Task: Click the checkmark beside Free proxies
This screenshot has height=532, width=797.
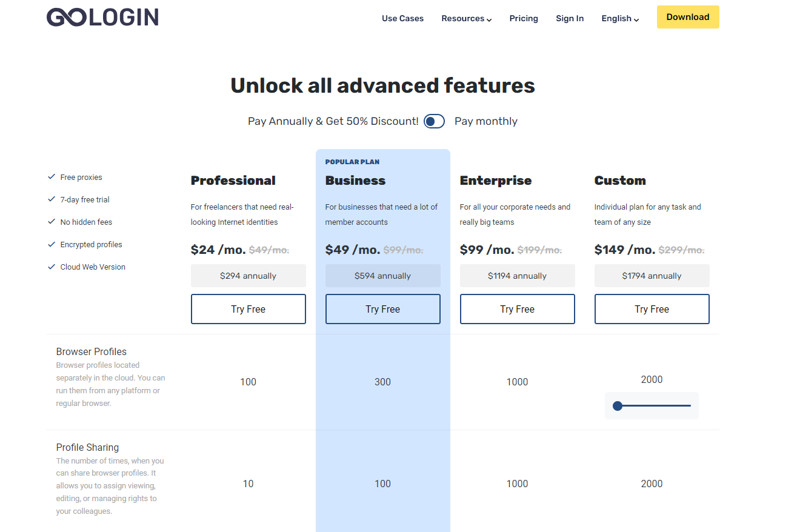Action: [52, 177]
